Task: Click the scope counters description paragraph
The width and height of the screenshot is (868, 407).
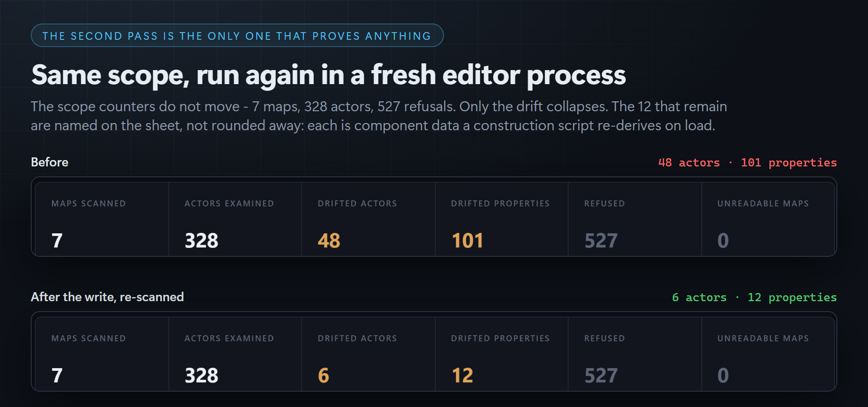Action: 379,116
